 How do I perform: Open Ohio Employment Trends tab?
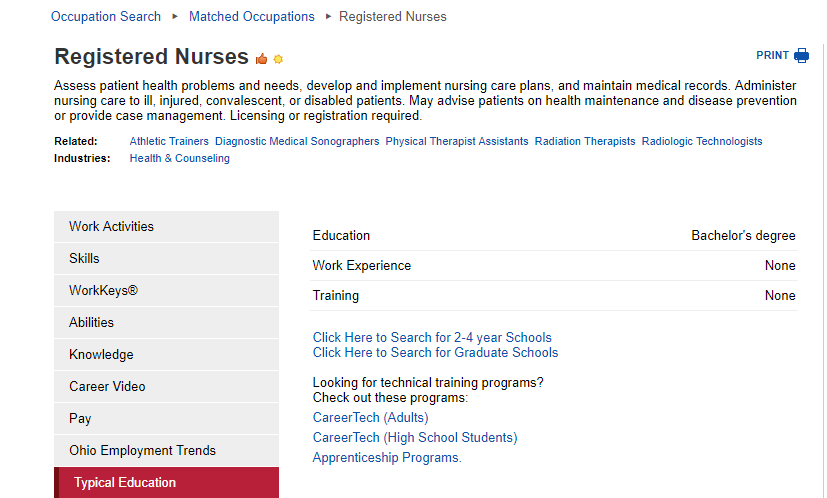point(166,451)
